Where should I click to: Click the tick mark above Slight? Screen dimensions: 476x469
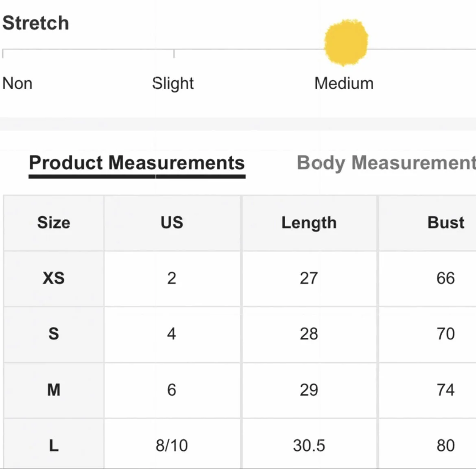(x=174, y=53)
